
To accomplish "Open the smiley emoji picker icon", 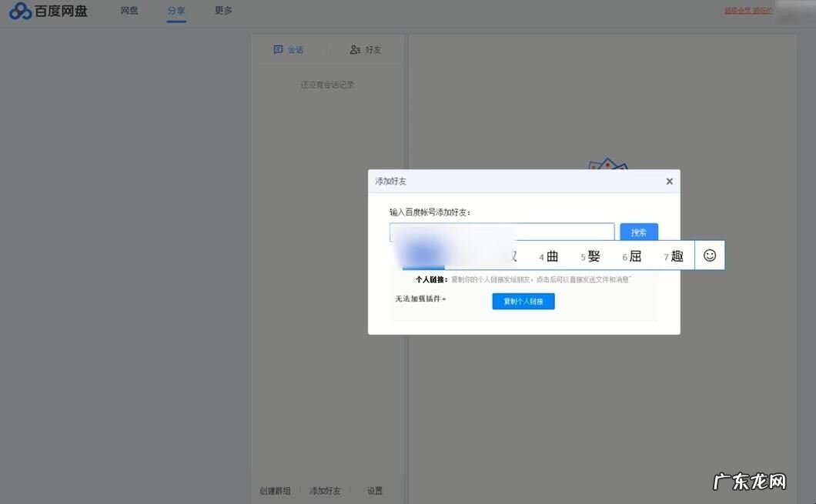I will (709, 255).
